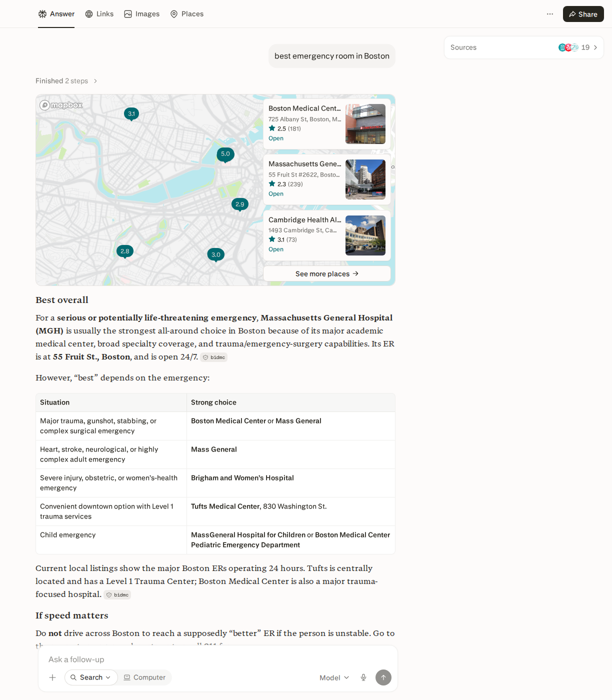This screenshot has height=700, width=612.
Task: Click the 2.8 rated map pin
Action: tap(125, 251)
